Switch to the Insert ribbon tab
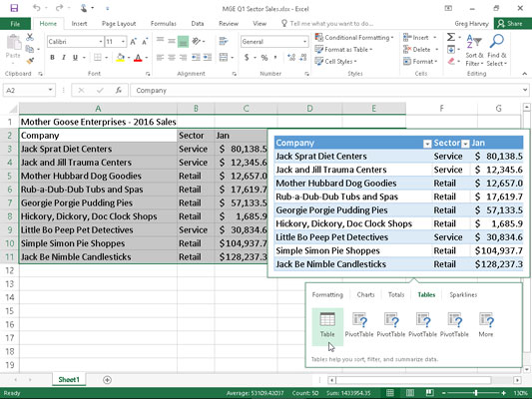The image size is (532, 399). (79, 23)
